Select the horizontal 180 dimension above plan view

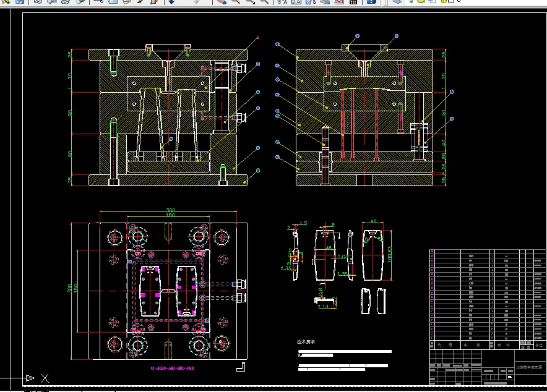(170, 215)
